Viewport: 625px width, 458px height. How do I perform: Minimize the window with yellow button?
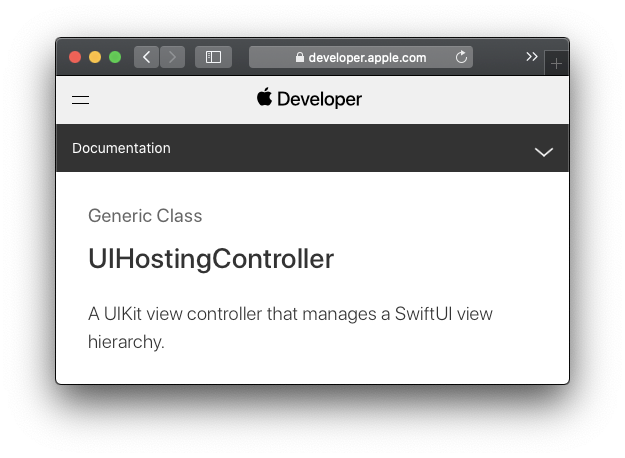click(95, 57)
